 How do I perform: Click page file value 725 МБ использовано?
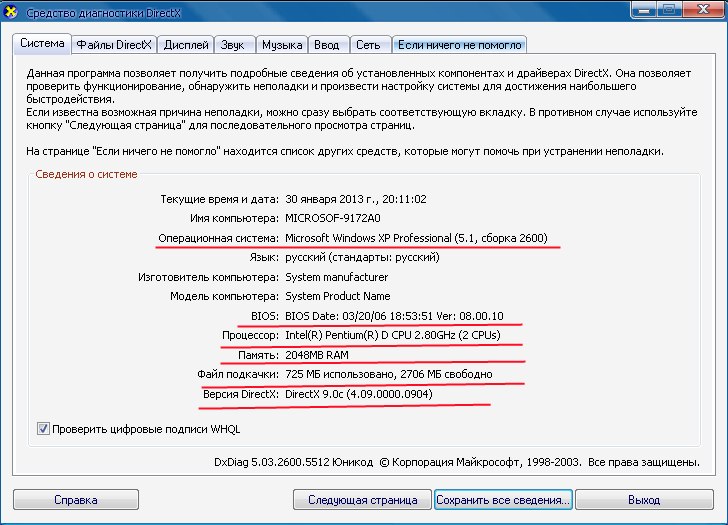(x=389, y=374)
